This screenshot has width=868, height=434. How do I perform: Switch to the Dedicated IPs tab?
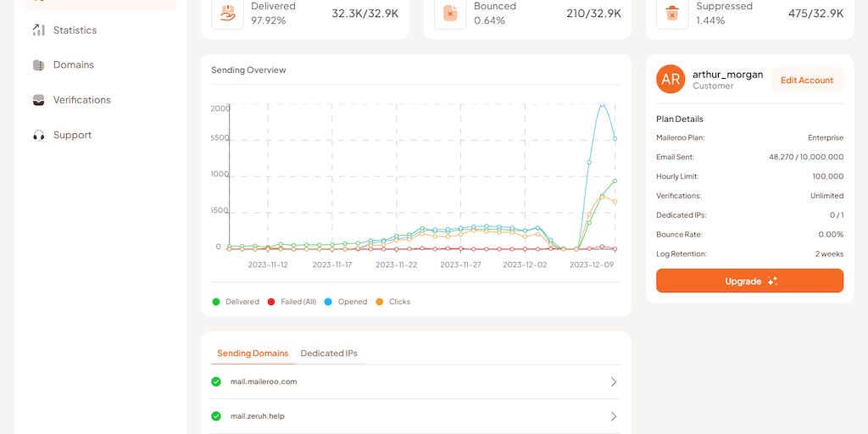(329, 353)
